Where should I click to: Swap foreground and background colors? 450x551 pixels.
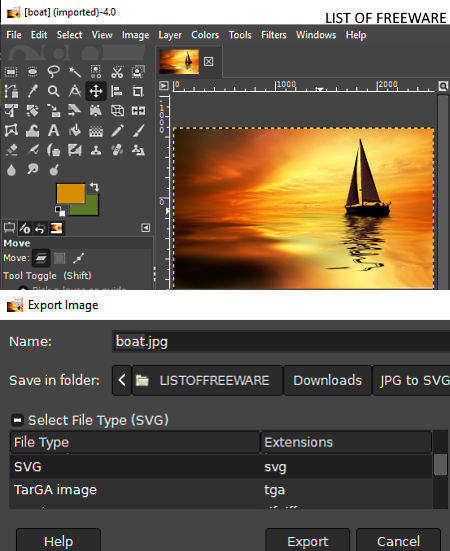pyautogui.click(x=94, y=187)
